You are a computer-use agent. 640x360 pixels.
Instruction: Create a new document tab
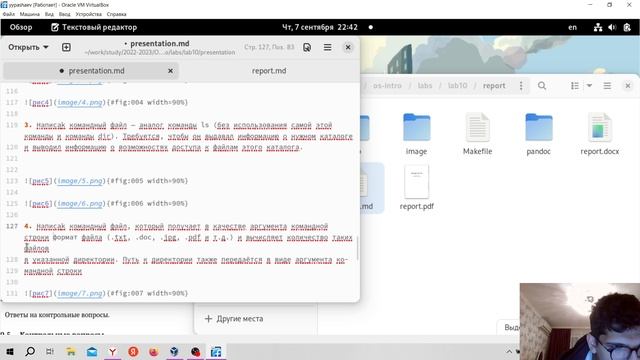[66, 47]
